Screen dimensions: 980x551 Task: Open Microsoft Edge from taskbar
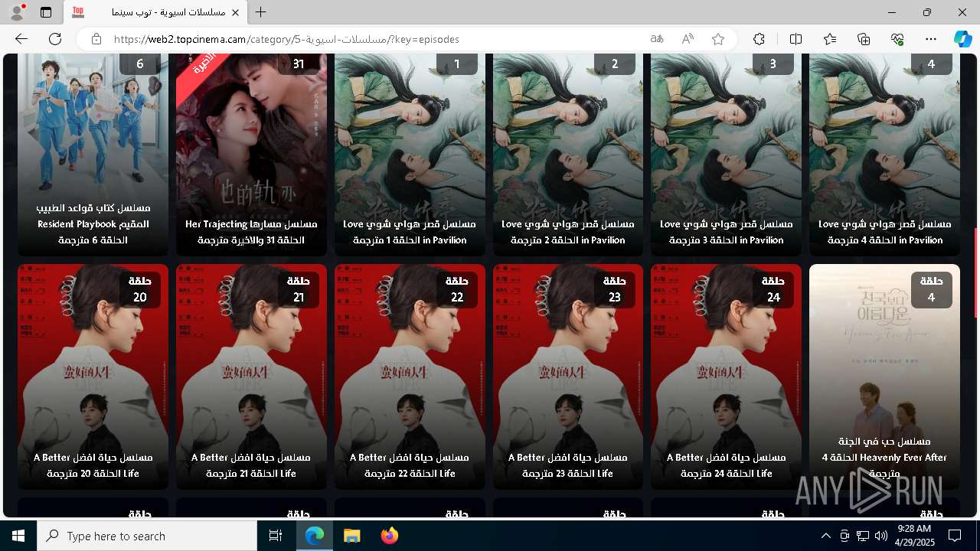[315, 536]
